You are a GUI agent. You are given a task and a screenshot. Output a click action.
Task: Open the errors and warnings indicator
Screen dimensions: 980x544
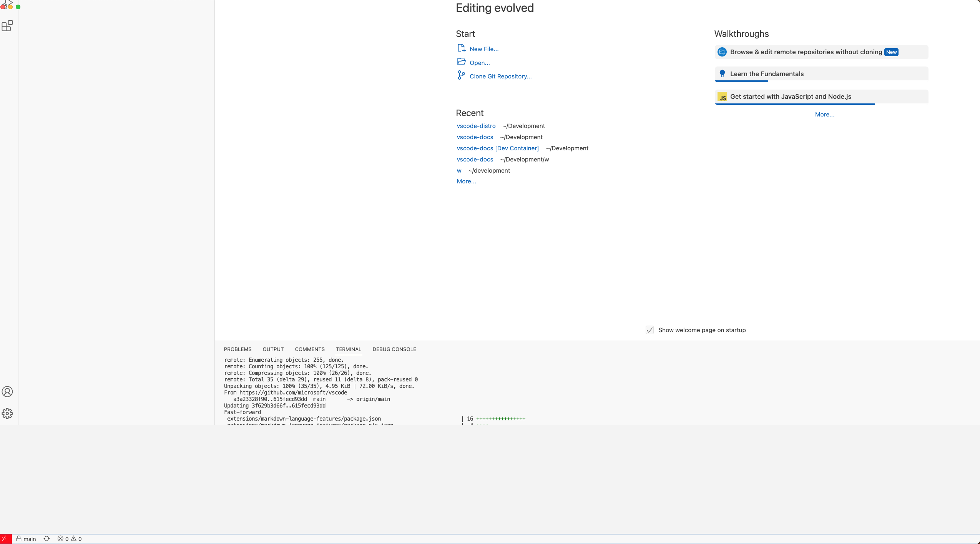pyautogui.click(x=70, y=539)
